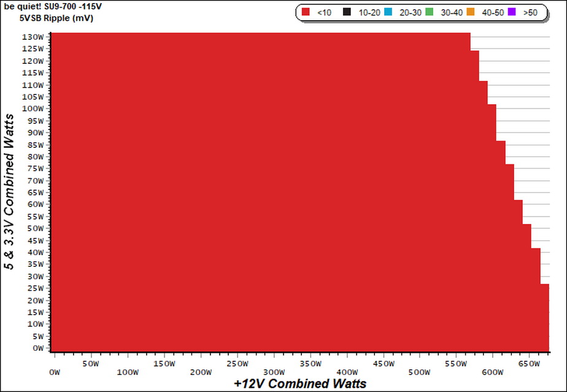Click the '55W' y-axis label
Image resolution: width=567 pixels, height=392 pixels.
coord(36,217)
